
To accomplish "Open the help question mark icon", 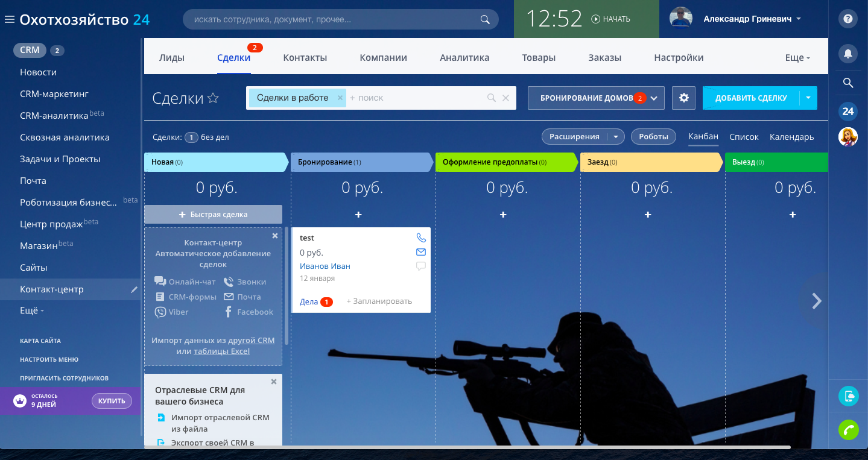I will [x=848, y=19].
